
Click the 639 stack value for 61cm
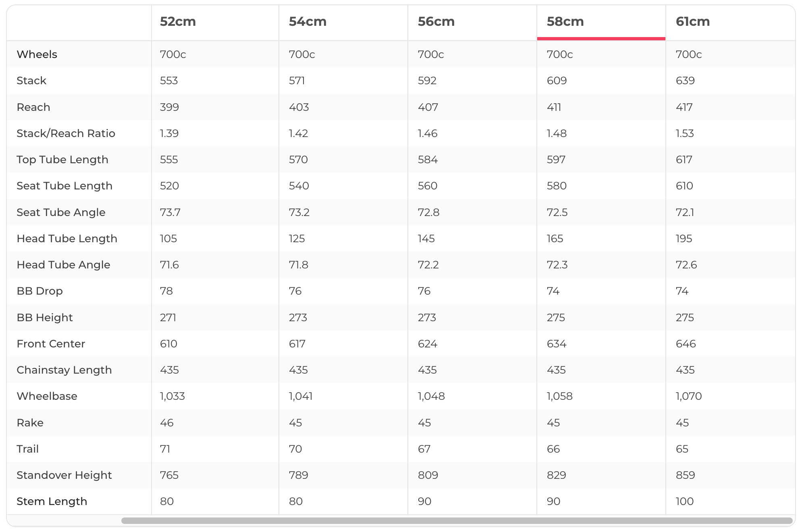(x=685, y=81)
